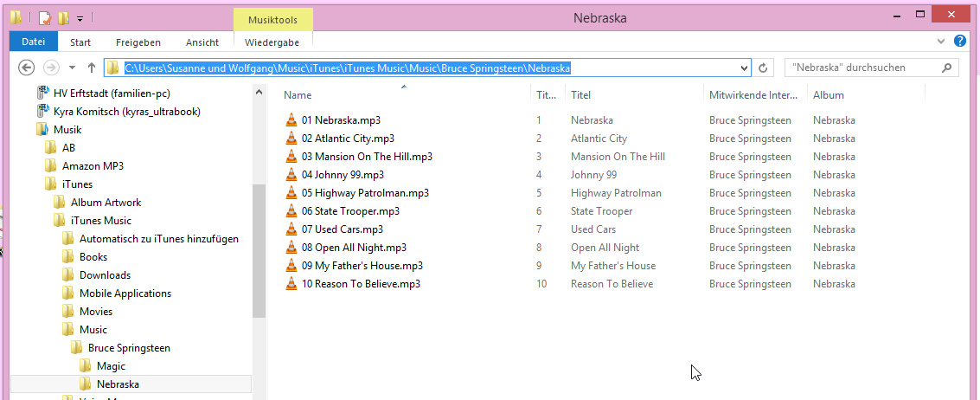Open the Quick Access Toolbar customize dropdown
This screenshot has height=400, width=980.
pyautogui.click(x=80, y=19)
